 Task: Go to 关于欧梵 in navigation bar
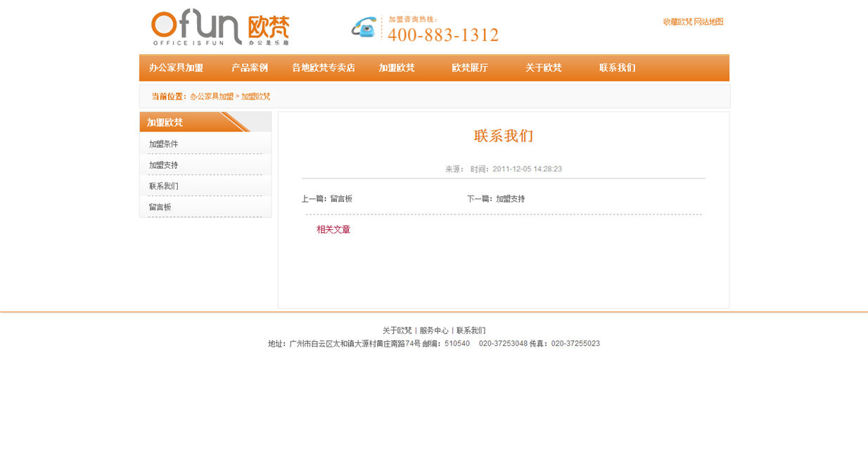point(544,68)
